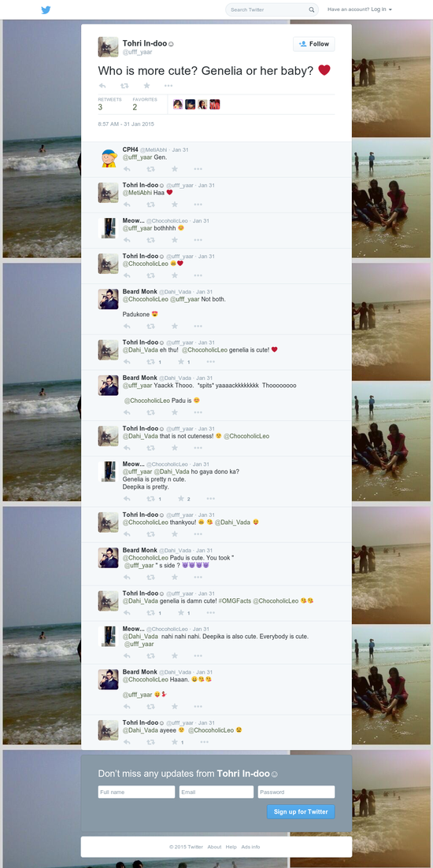Reply to Beard Monk's 'Padukone' tweet
Image resolution: width=433 pixels, height=868 pixels.
tap(127, 326)
